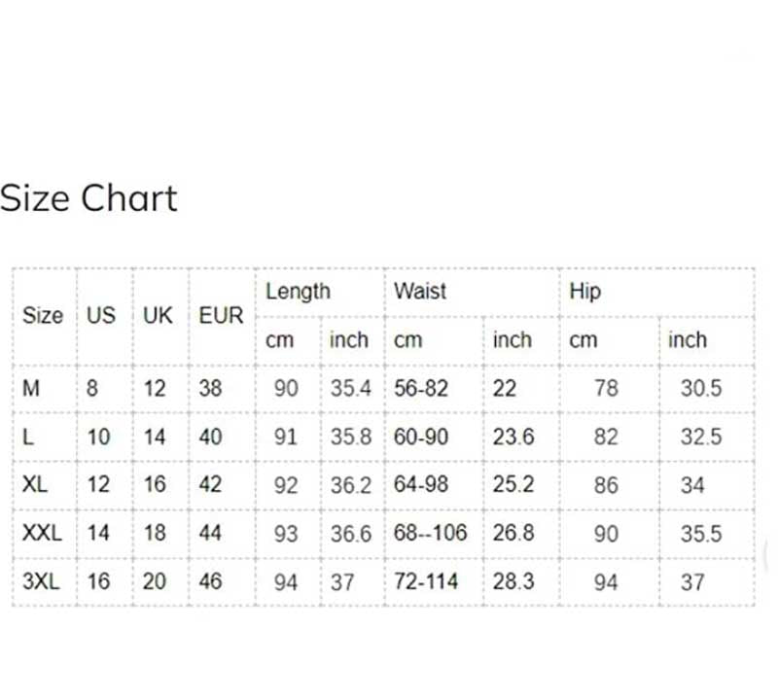Select the 28.3 waist inch value

pos(513,581)
